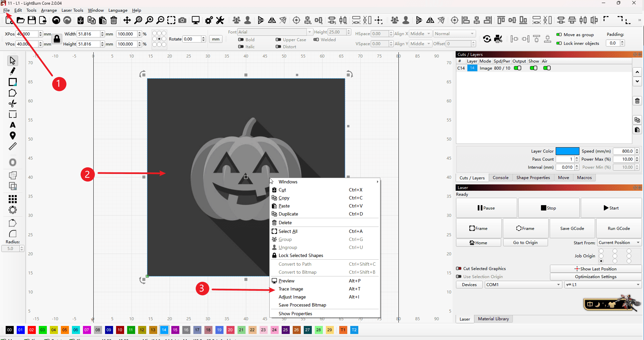Click the Save project floppy icon

(32, 20)
